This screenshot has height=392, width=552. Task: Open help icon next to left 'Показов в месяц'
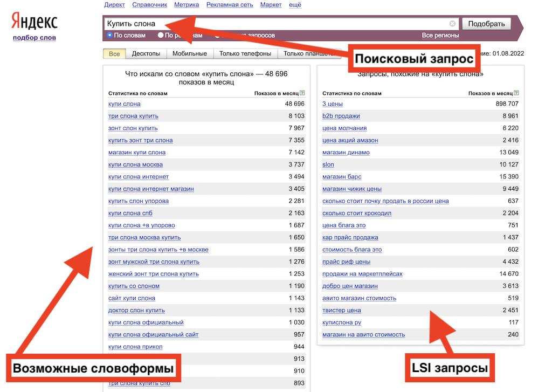[302, 93]
